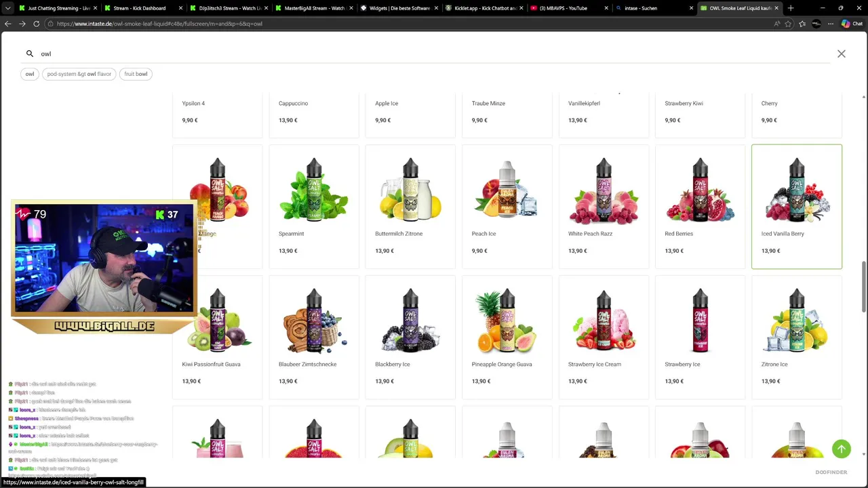Screen dimensions: 868x488
Task: Close the search overlay with the X
Action: (x=841, y=54)
